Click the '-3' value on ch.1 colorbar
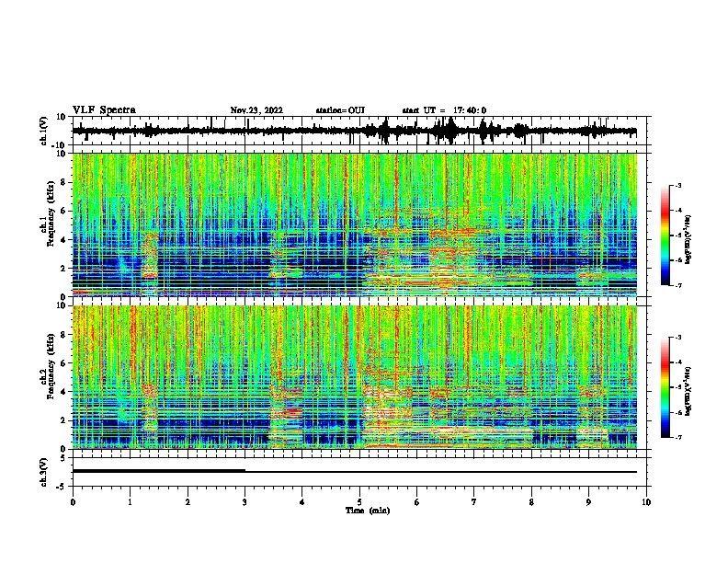 click(677, 185)
